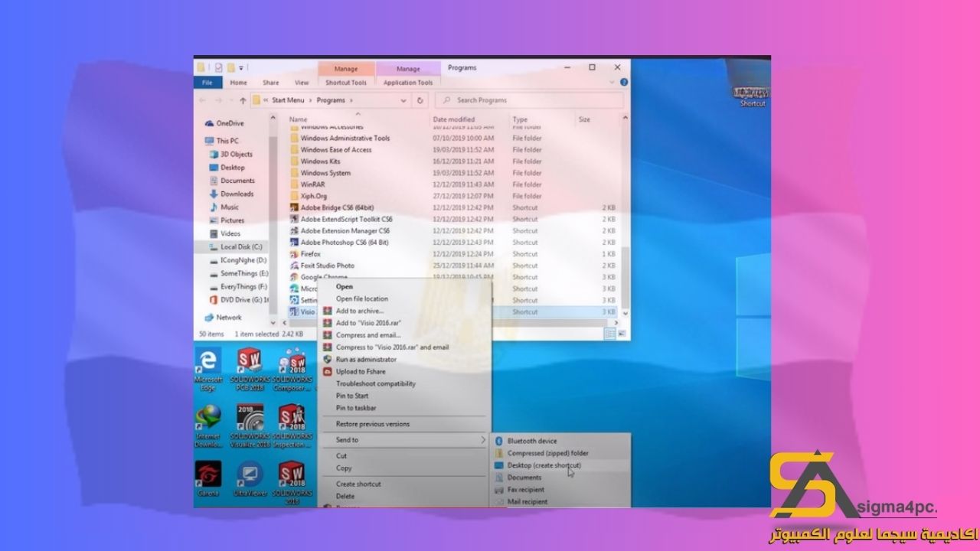
Task: Choose Open file location from context menu
Action: pyautogui.click(x=362, y=298)
